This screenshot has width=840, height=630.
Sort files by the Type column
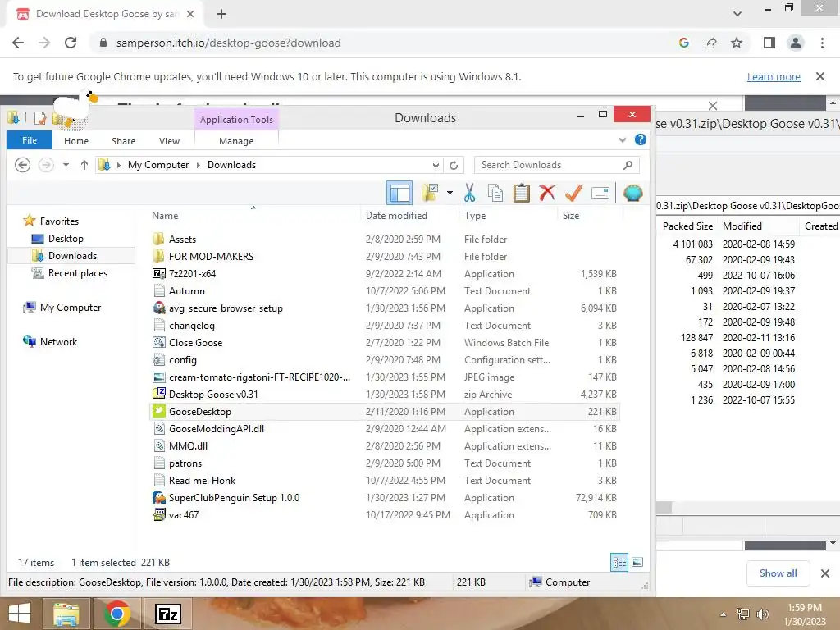click(475, 216)
